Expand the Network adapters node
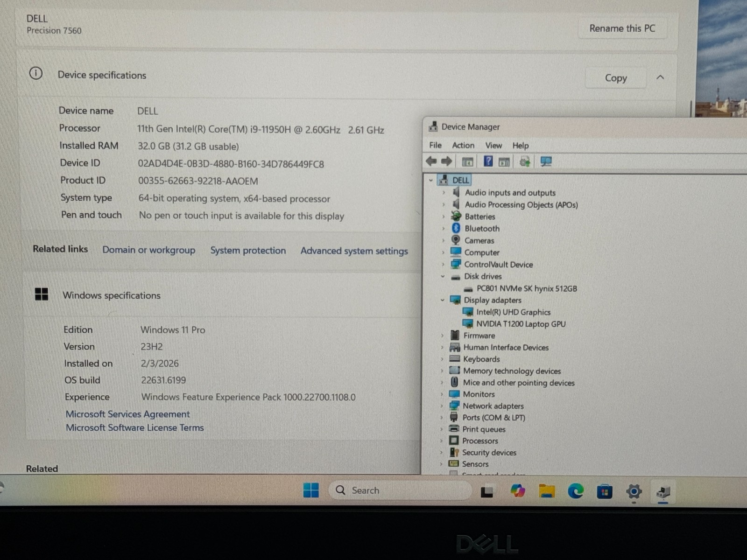747x560 pixels. click(442, 406)
